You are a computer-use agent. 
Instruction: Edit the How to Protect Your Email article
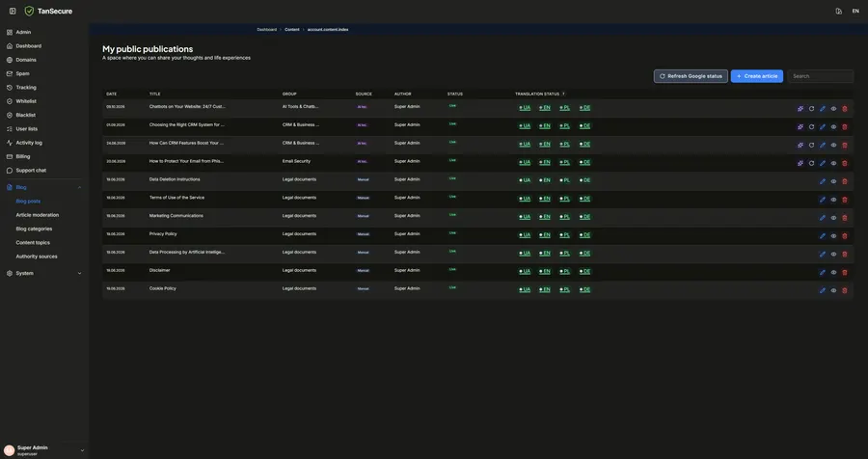823,163
